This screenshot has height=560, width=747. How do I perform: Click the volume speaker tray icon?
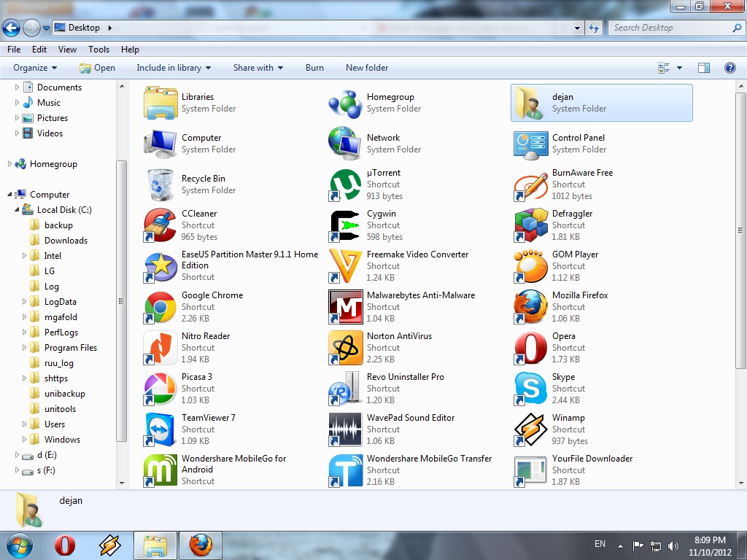[x=673, y=545]
